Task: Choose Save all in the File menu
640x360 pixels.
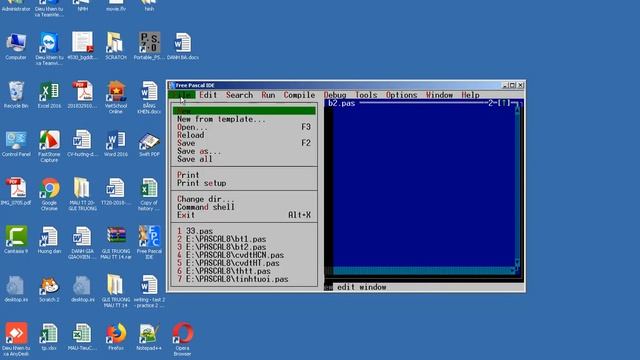Action: click(x=244, y=159)
